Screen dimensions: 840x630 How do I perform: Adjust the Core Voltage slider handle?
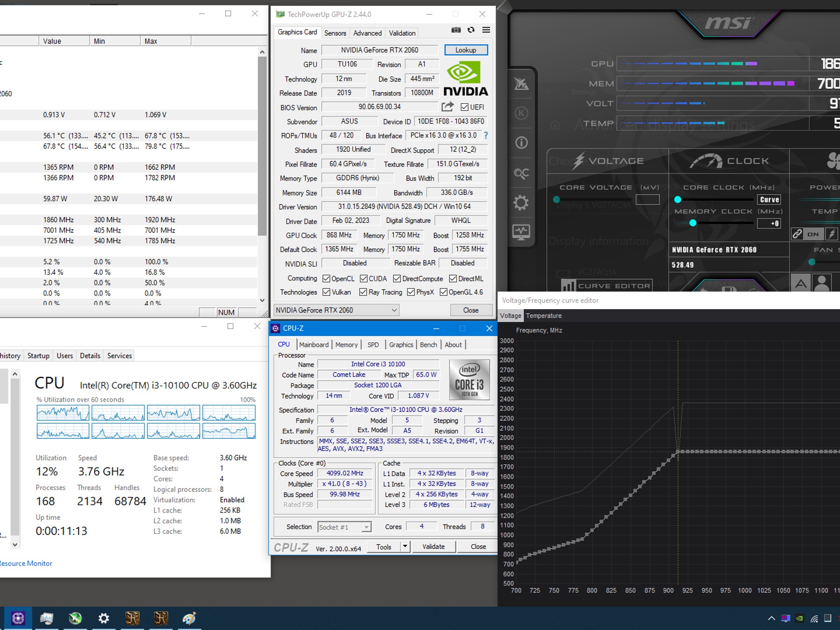pyautogui.click(x=556, y=199)
